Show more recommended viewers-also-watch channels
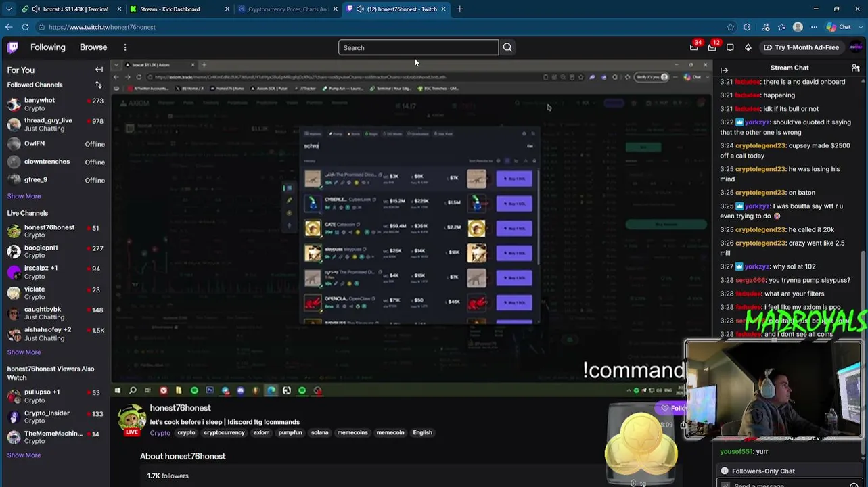The width and height of the screenshot is (868, 487). click(24, 455)
